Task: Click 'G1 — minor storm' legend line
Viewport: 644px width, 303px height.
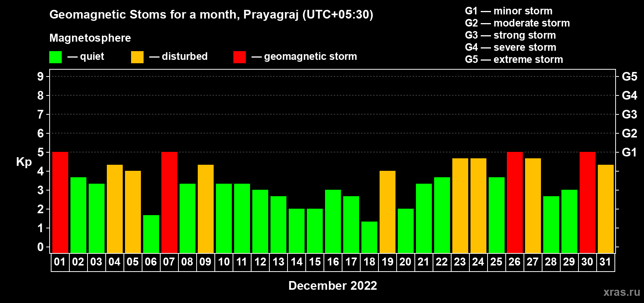Action: click(509, 11)
